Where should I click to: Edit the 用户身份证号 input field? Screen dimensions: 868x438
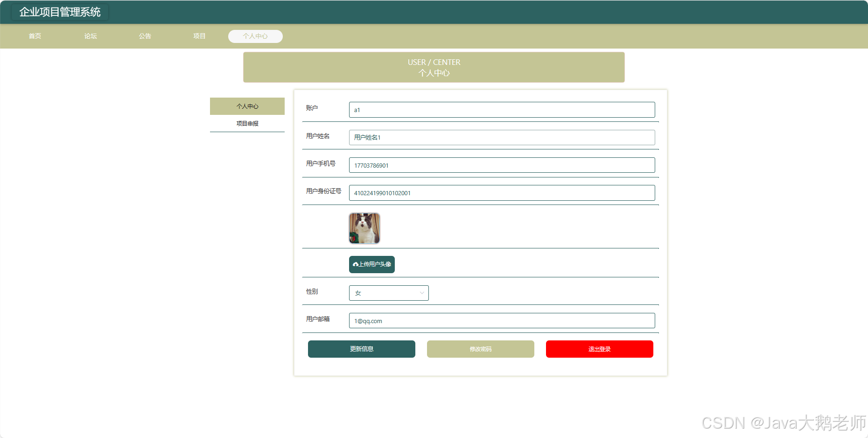coord(502,193)
